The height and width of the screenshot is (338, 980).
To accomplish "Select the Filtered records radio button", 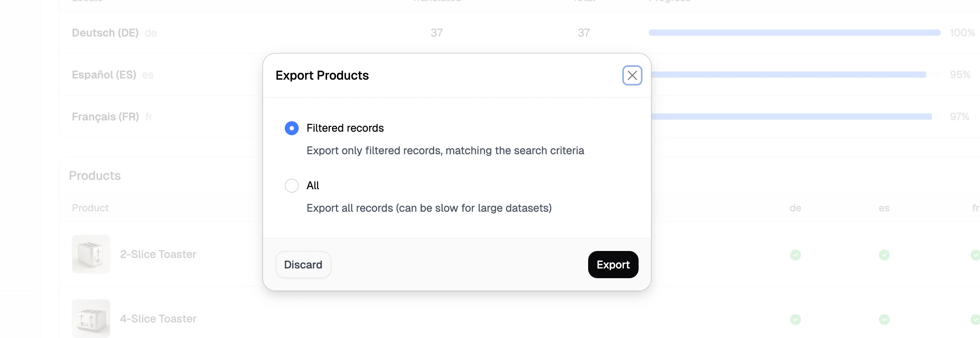I will [291, 128].
